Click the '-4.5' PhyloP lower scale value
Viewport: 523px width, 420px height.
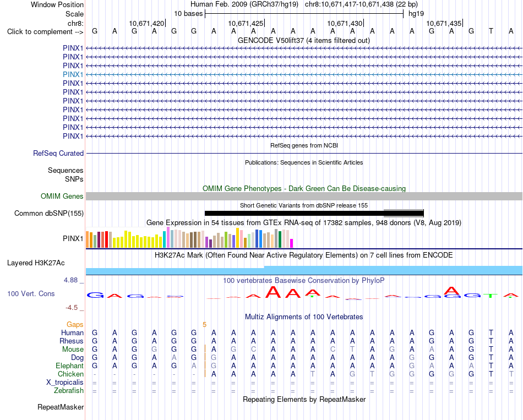72,308
